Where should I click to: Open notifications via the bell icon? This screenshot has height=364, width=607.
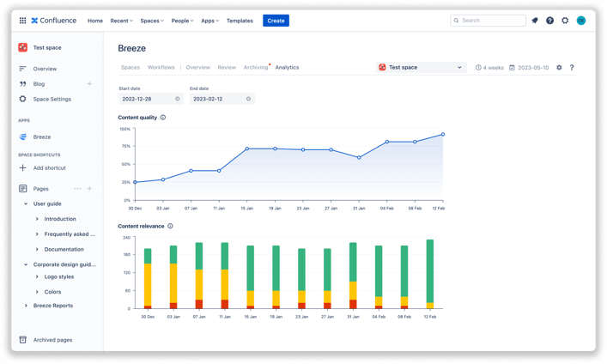pyautogui.click(x=535, y=21)
